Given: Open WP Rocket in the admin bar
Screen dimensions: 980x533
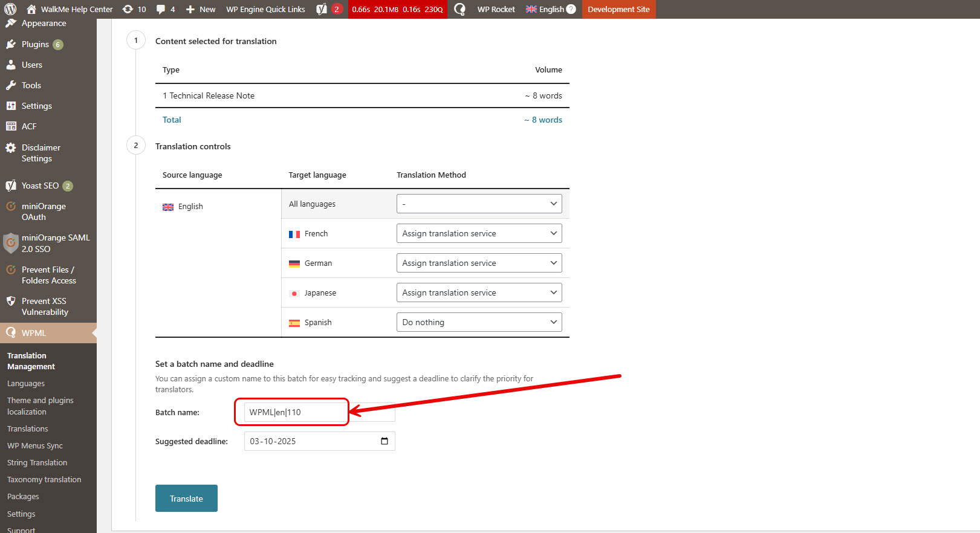Looking at the screenshot, I should 496,9.
